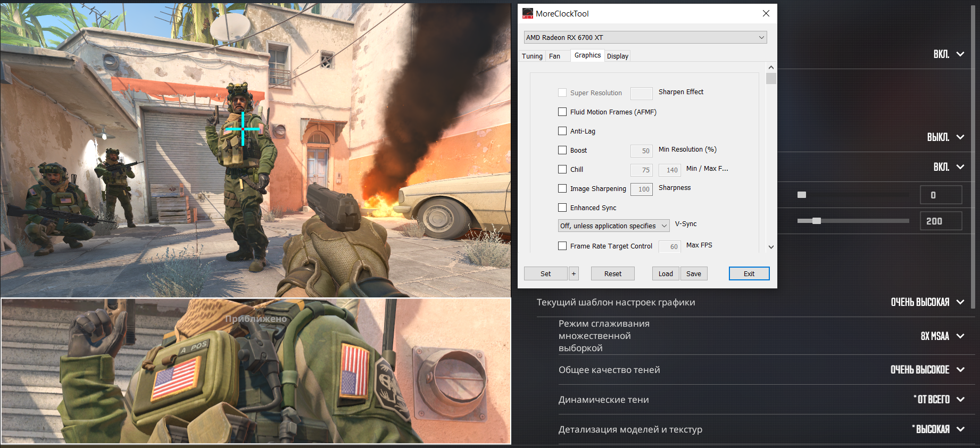
Task: Click the MoreClockTool app icon in title bar
Action: click(x=527, y=14)
